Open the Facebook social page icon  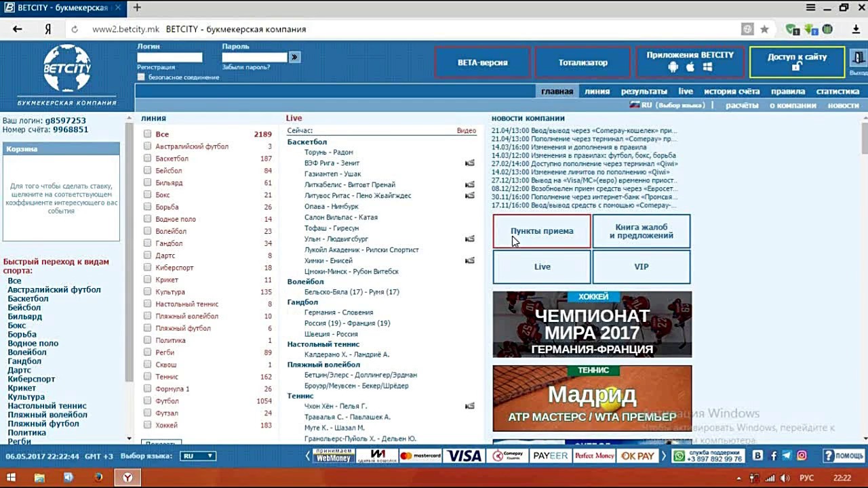point(773,456)
